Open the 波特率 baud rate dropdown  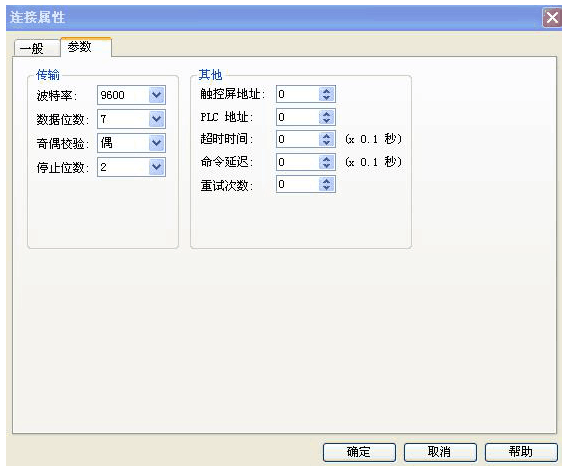156,95
